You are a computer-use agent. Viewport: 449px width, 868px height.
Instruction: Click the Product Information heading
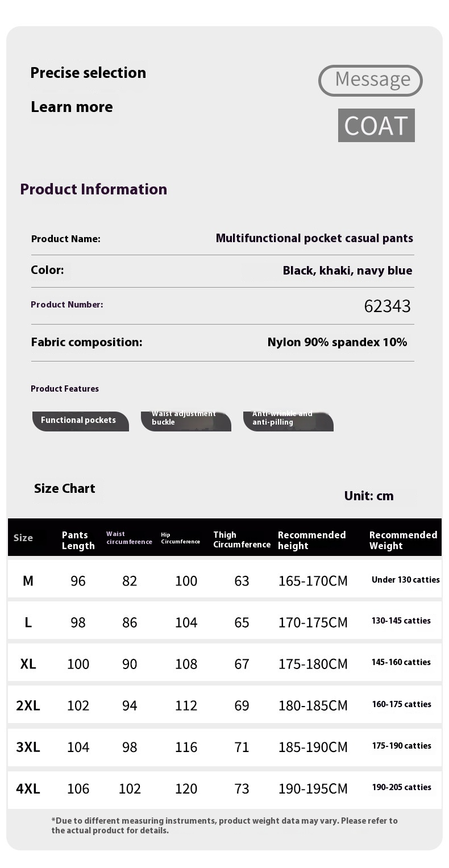pyautogui.click(x=94, y=189)
